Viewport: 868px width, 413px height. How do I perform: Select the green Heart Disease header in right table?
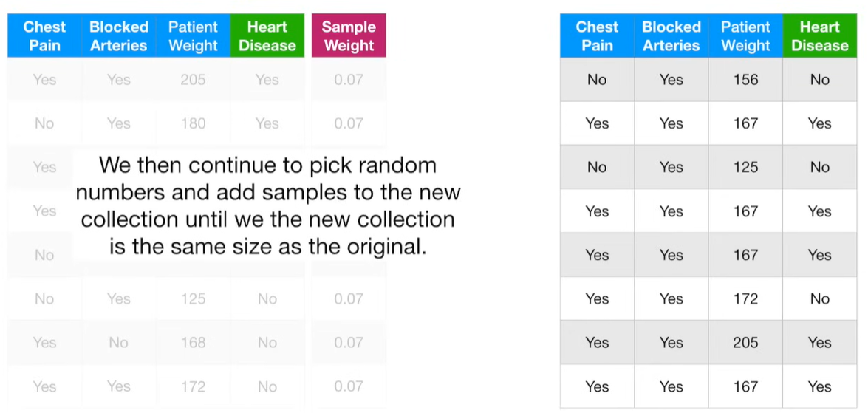(819, 36)
